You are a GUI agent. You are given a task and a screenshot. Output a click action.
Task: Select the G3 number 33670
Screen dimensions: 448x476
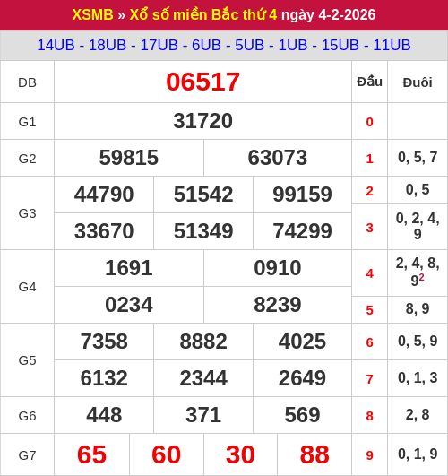104,231
